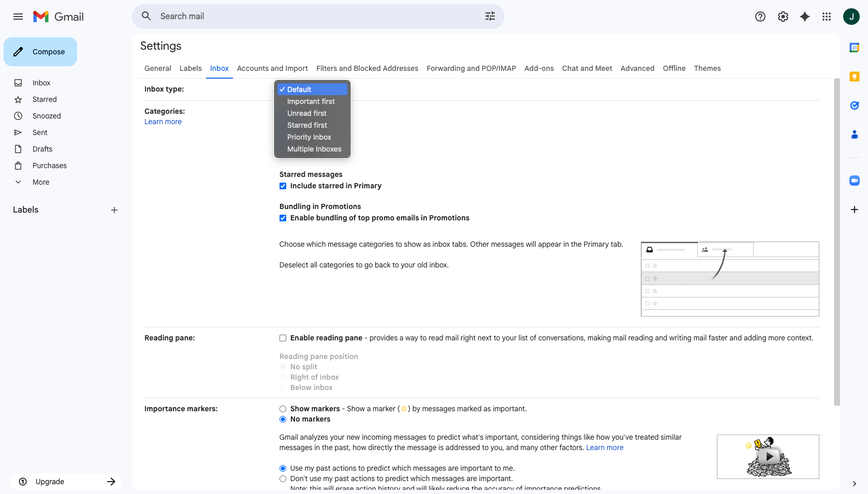Choose Priority Inbox from inbox type list
Screen dimensions: 868x494
pos(309,137)
